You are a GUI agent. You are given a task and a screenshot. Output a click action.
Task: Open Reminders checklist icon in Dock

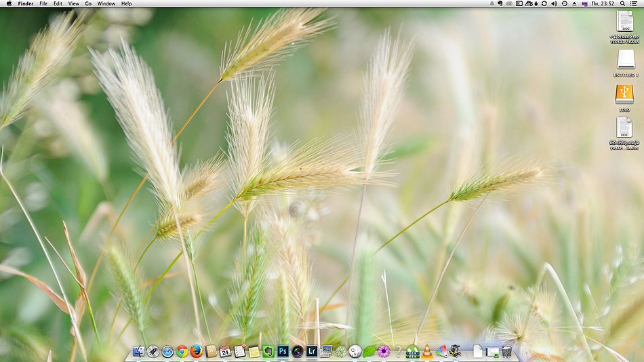[x=239, y=351]
